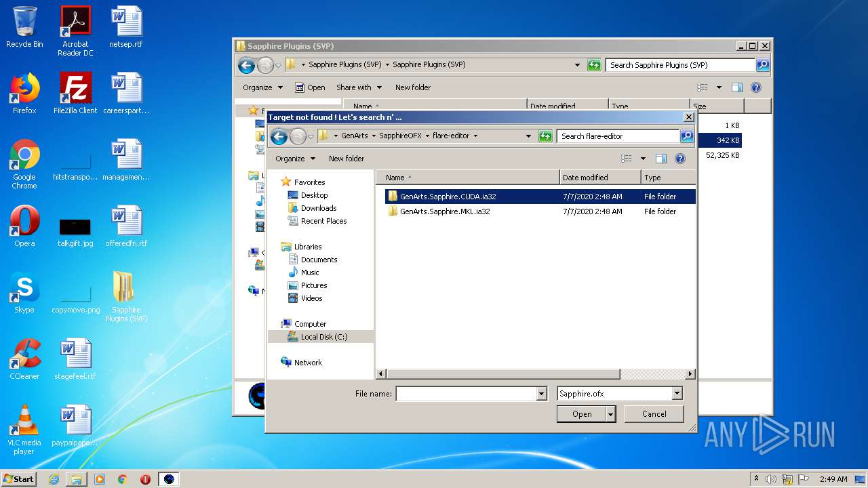Change view icon in the file dialog
This screenshot has width=868, height=488.
coord(627,159)
